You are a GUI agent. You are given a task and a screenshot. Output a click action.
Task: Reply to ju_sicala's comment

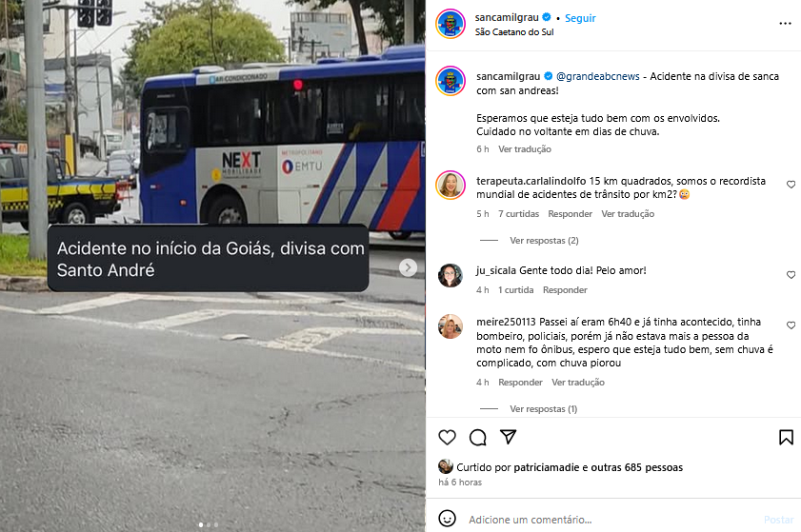[565, 290]
